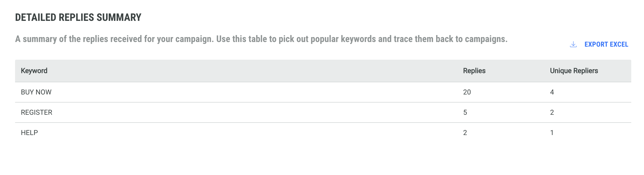The width and height of the screenshot is (644, 175).
Task: Click the word SUMMARY in the heading
Action: (x=119, y=17)
